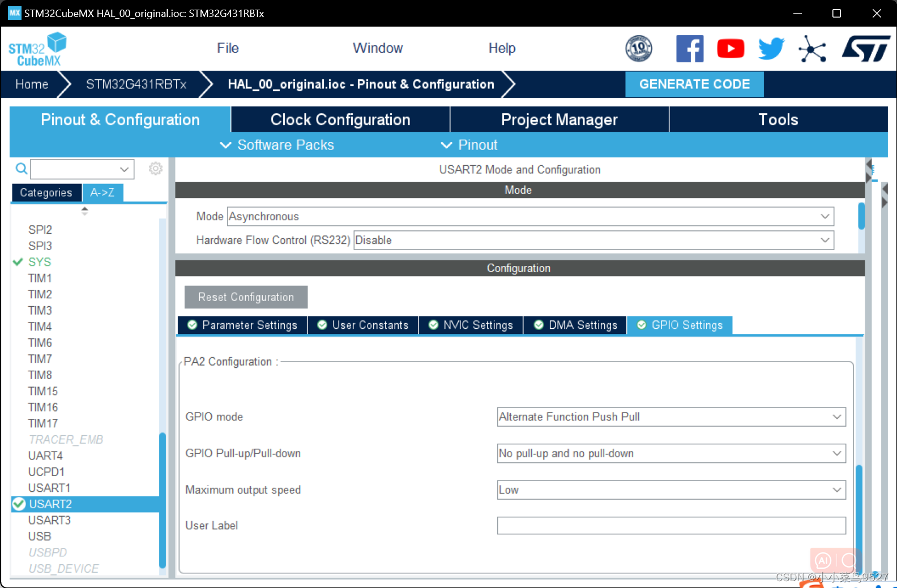
Task: Click the ST logo icon
Action: tap(866, 49)
